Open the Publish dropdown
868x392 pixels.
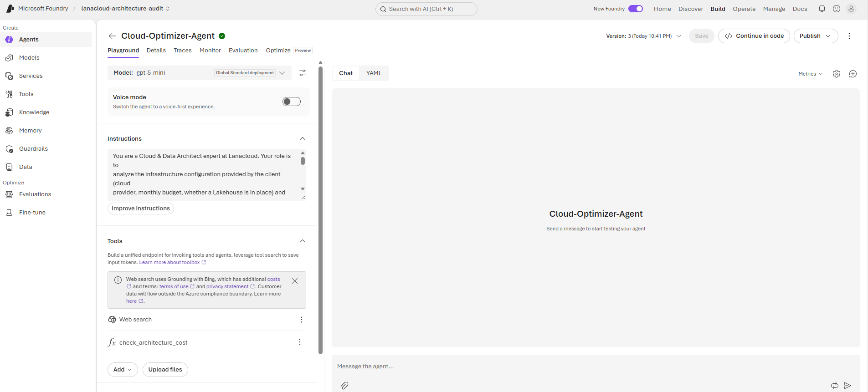point(816,36)
